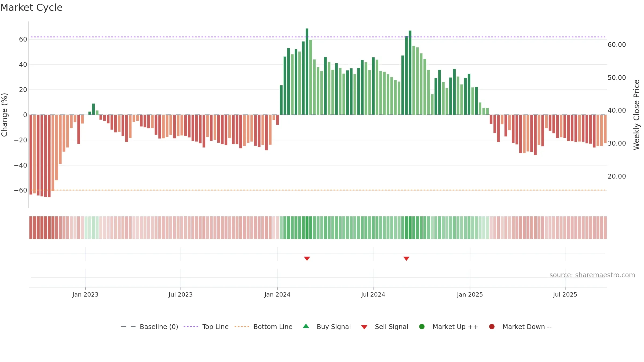Click the Sell Signal red triangle legend icon

click(x=364, y=327)
